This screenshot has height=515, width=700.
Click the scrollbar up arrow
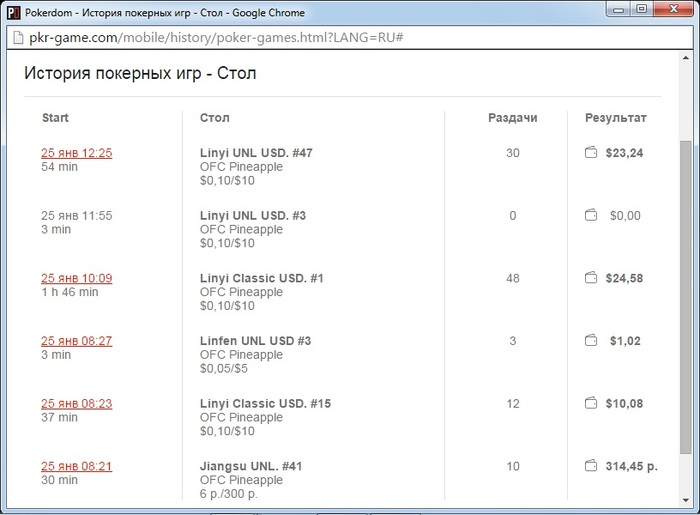[685, 58]
